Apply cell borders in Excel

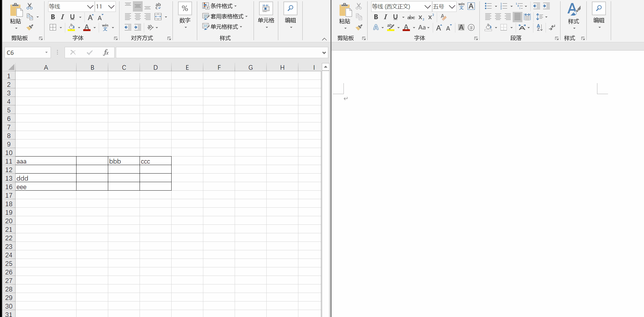[53, 27]
